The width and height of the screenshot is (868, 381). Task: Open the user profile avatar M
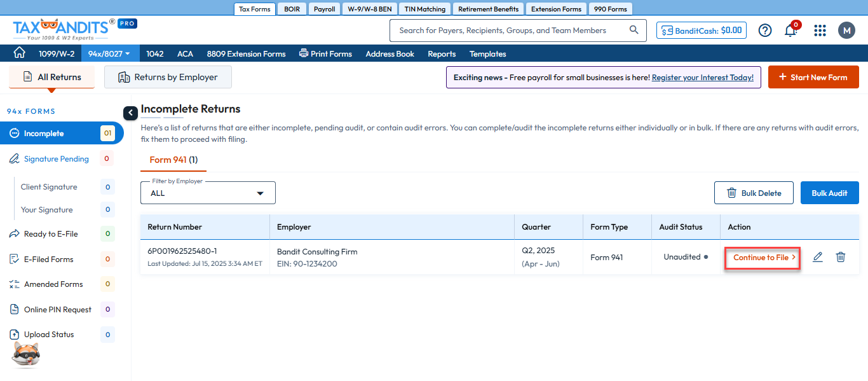[x=846, y=30]
